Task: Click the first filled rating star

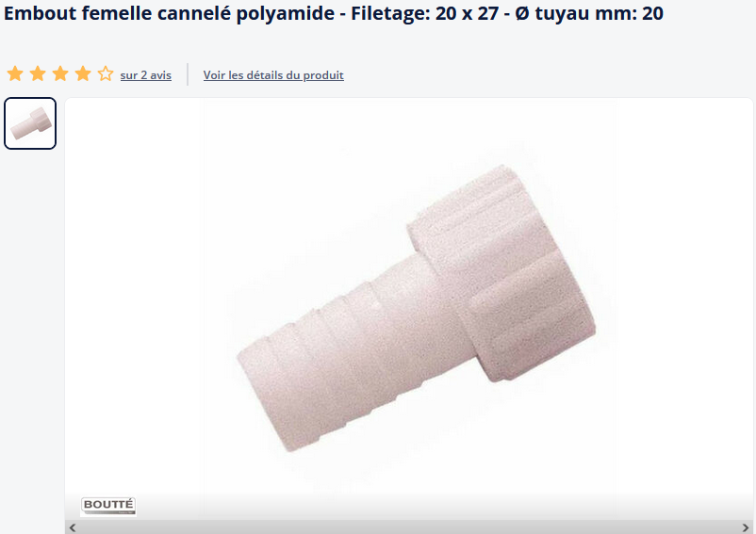Action: [15, 74]
